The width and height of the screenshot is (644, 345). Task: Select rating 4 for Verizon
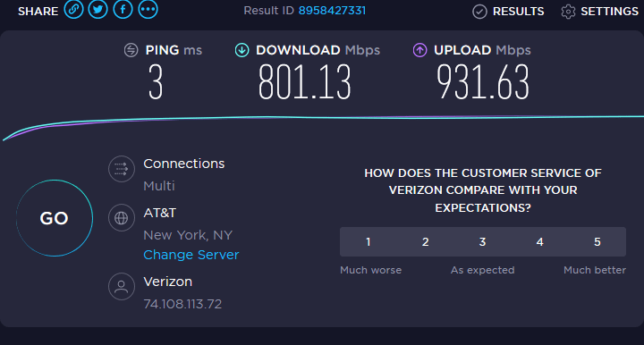[x=539, y=242]
